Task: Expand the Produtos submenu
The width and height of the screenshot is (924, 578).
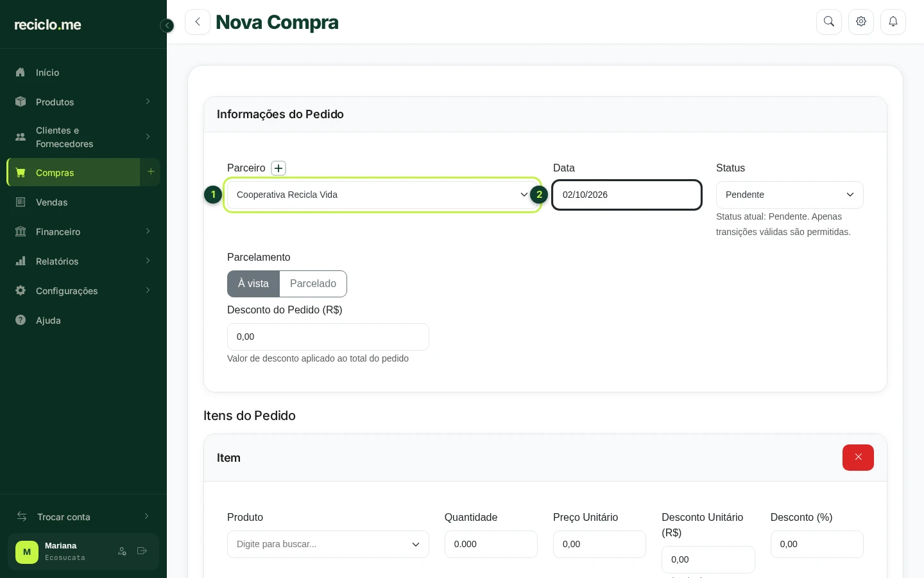Action: point(83,102)
